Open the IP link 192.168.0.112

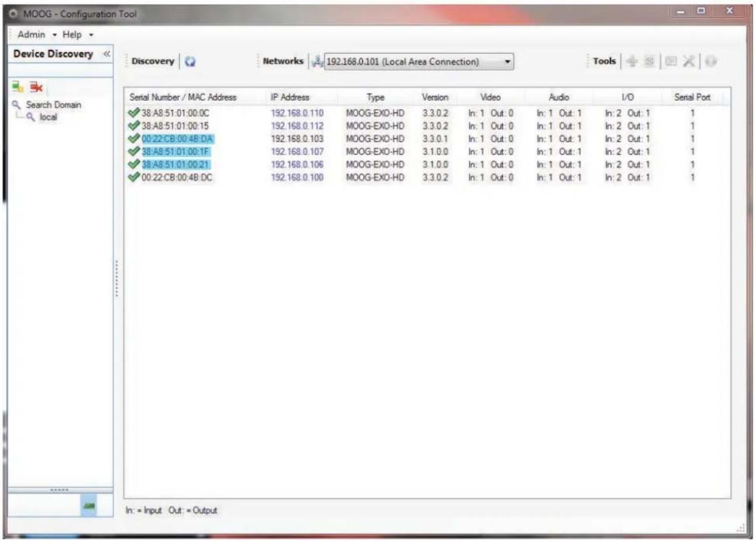tap(297, 126)
